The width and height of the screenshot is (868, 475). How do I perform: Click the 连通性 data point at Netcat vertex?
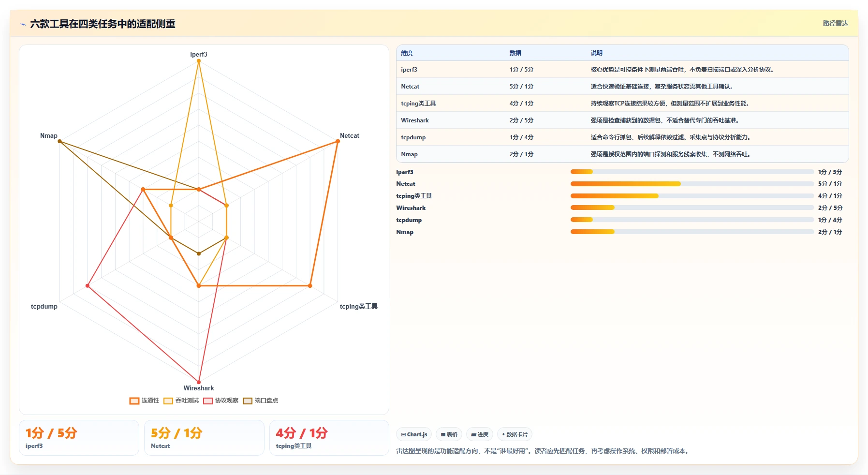point(338,141)
